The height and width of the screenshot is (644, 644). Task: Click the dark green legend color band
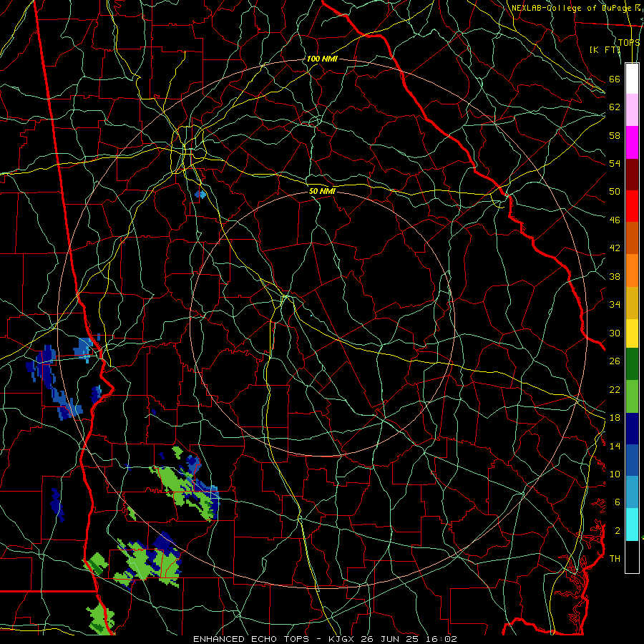pos(632,364)
